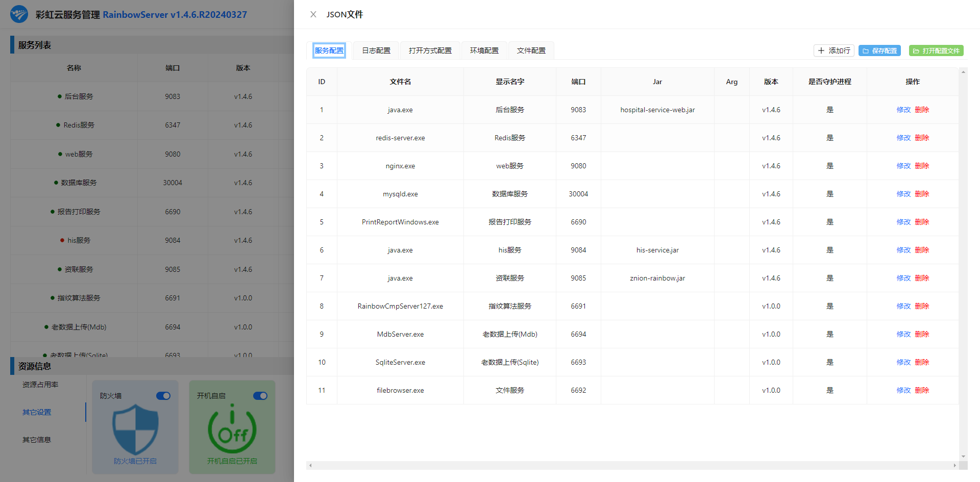Click the vertical scrollbar up arrow
This screenshot has height=482, width=980.
click(x=963, y=72)
